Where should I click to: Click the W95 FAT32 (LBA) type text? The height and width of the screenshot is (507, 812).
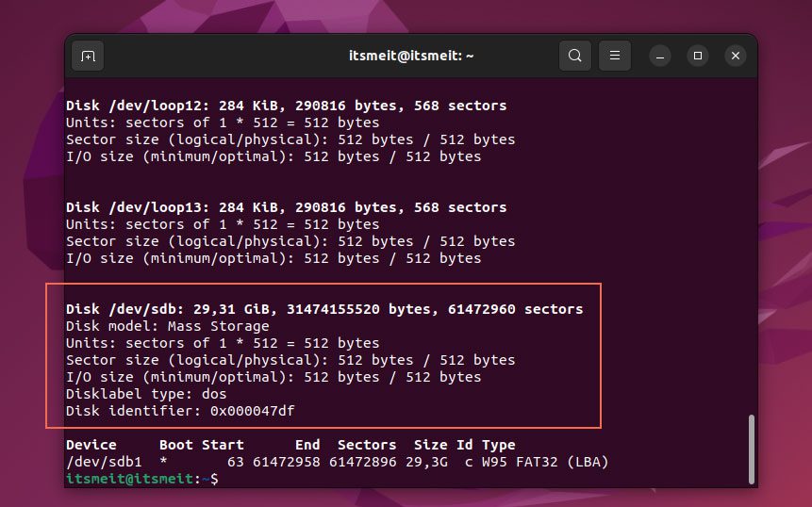click(x=545, y=462)
